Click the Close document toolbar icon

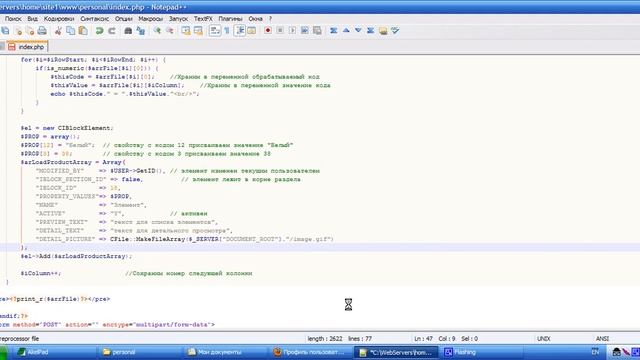tap(18, 31)
